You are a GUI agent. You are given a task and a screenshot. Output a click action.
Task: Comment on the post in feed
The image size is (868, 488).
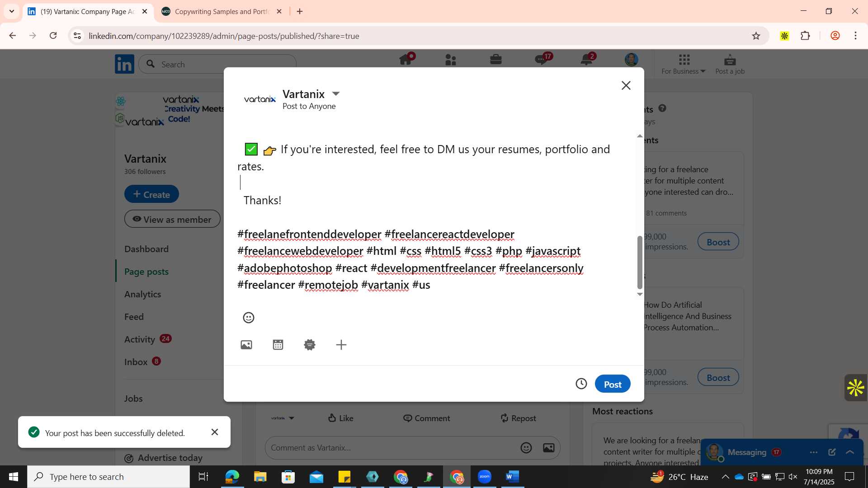(426, 418)
